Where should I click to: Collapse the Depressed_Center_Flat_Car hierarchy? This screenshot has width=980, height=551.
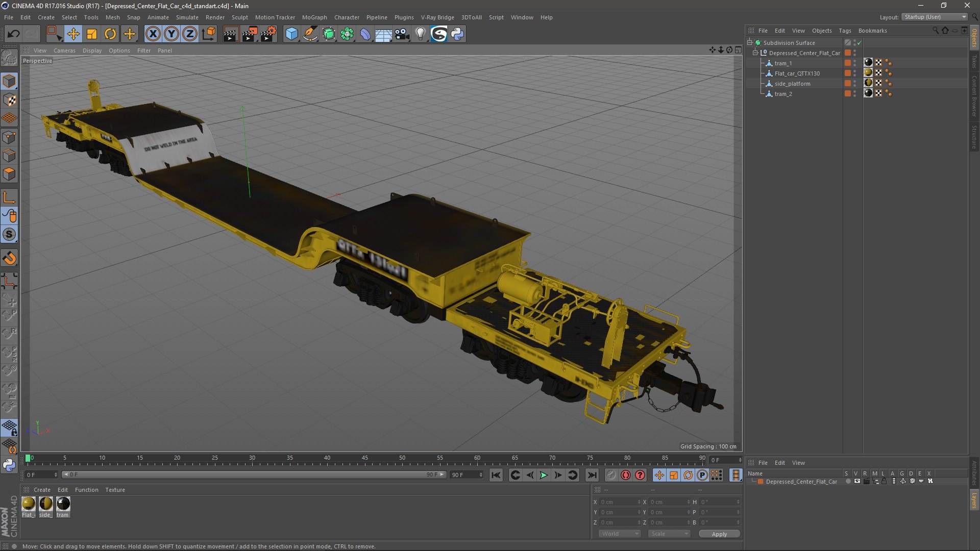tap(755, 53)
